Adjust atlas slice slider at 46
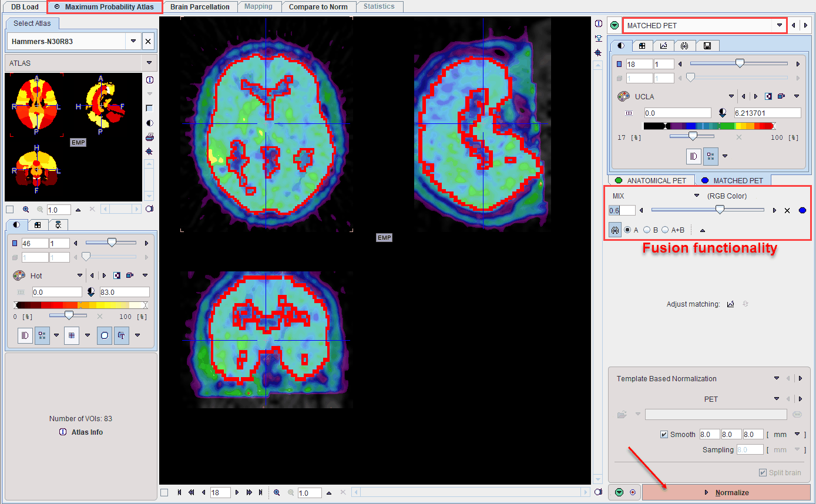Screen dimensions: 816x504 point(111,243)
